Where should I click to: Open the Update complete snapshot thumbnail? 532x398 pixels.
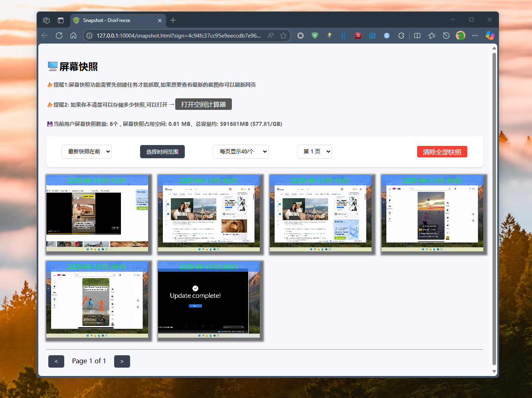coord(209,300)
